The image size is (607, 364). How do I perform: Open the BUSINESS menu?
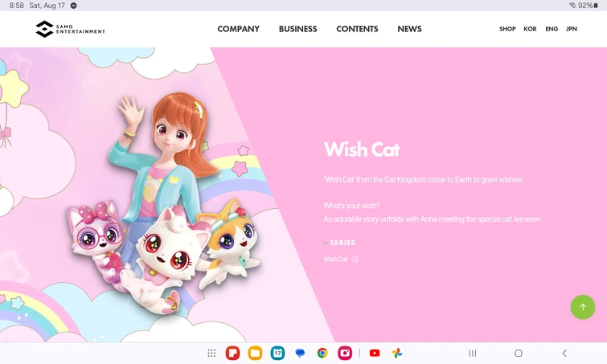(x=297, y=29)
